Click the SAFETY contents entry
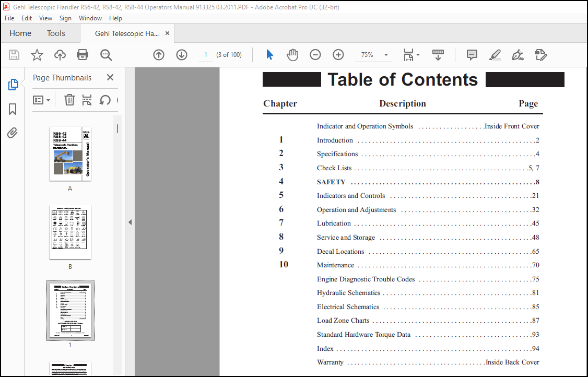Image resolution: width=588 pixels, height=377 pixels. [x=428, y=182]
